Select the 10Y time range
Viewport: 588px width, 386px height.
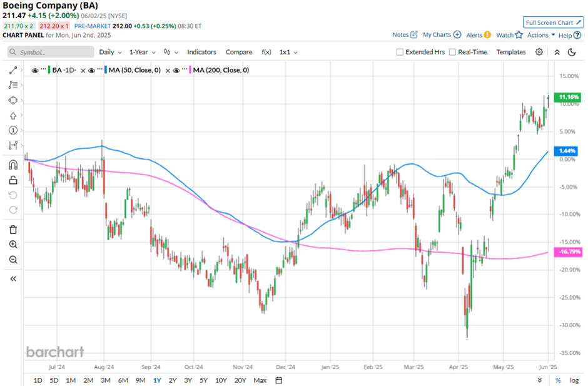pyautogui.click(x=221, y=380)
